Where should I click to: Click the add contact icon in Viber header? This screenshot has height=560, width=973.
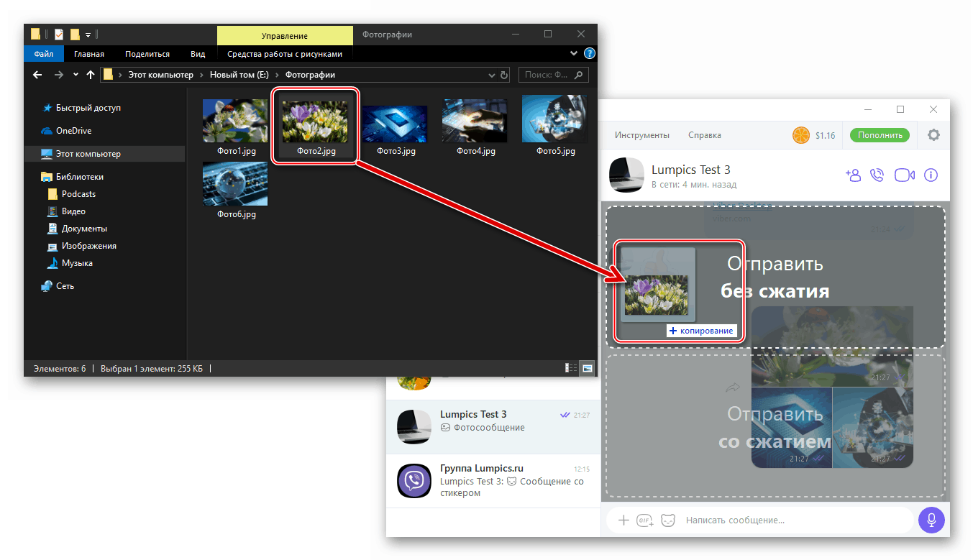click(853, 175)
